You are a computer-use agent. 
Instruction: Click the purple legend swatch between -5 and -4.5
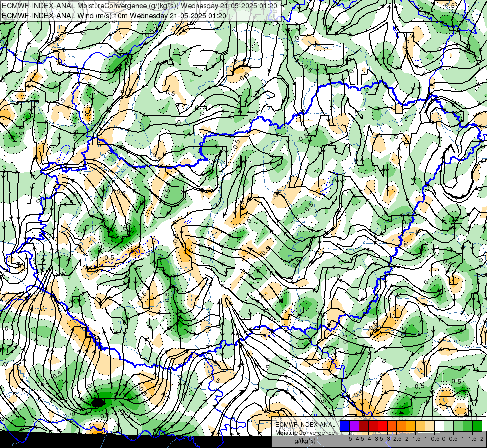[354, 426]
